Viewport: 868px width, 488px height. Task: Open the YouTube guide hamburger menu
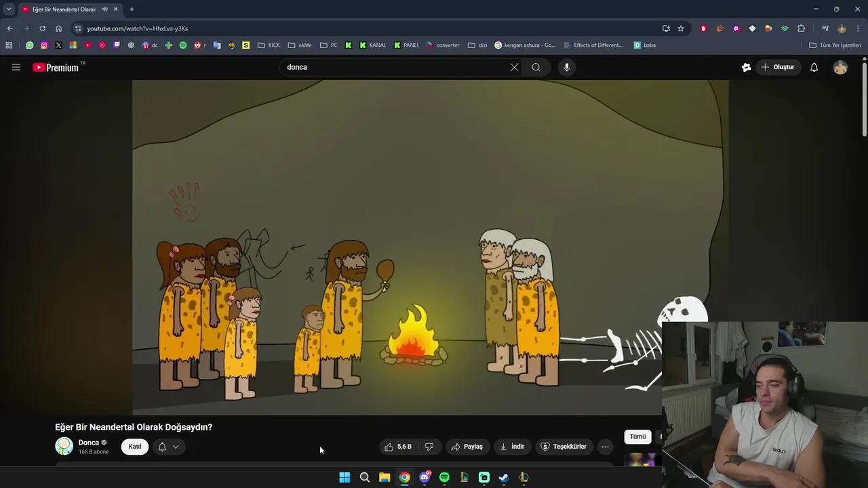click(16, 67)
